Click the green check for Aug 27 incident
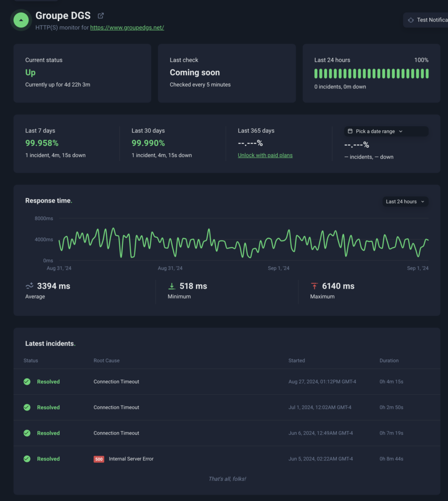 27,382
